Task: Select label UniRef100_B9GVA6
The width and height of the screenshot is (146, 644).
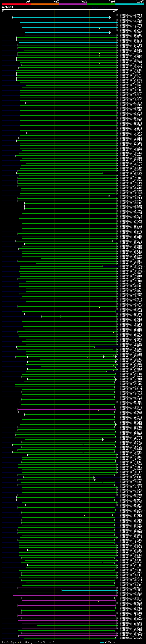Action: tap(131, 409)
